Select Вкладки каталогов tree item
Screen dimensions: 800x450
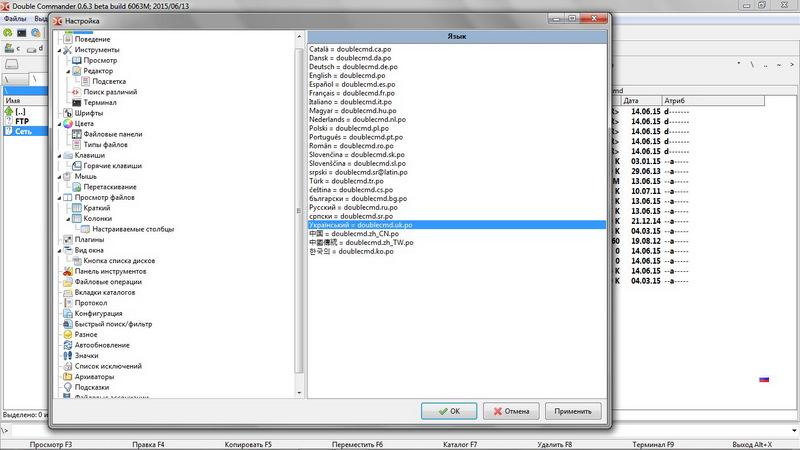pos(105,292)
